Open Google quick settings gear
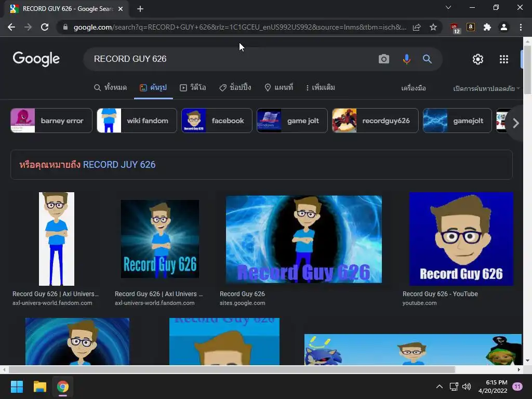Image resolution: width=532 pixels, height=399 pixels. click(478, 59)
